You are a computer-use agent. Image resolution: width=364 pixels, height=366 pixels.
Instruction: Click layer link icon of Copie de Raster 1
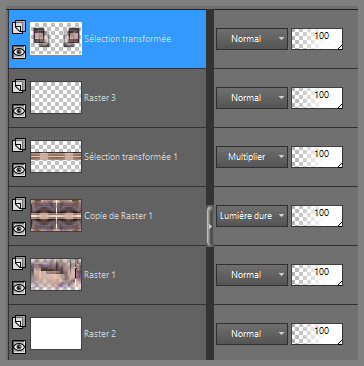(19, 204)
